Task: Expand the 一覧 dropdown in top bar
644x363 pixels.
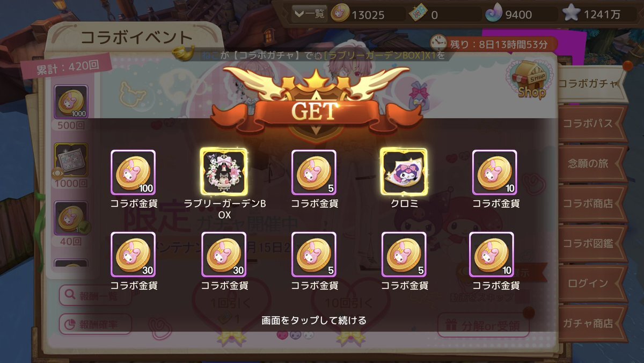Action: (309, 14)
